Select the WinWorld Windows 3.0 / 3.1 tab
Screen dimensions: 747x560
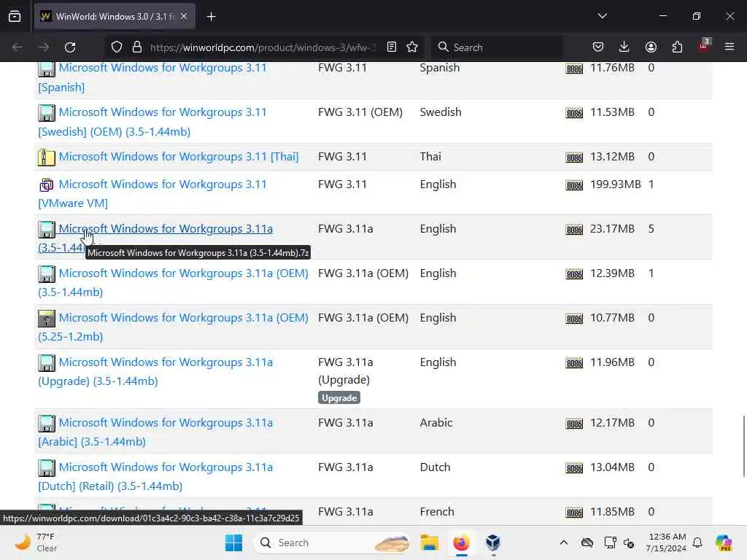tap(115, 17)
